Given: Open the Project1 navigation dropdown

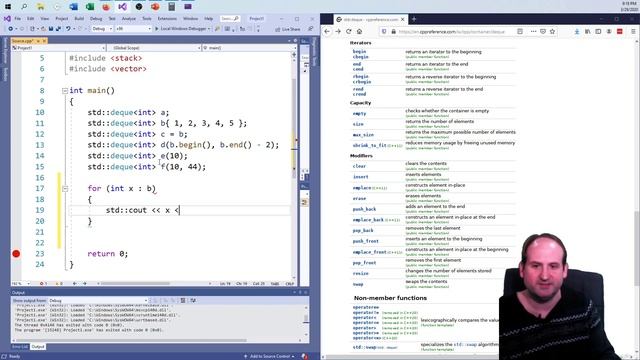Looking at the screenshot, I should coord(58,48).
